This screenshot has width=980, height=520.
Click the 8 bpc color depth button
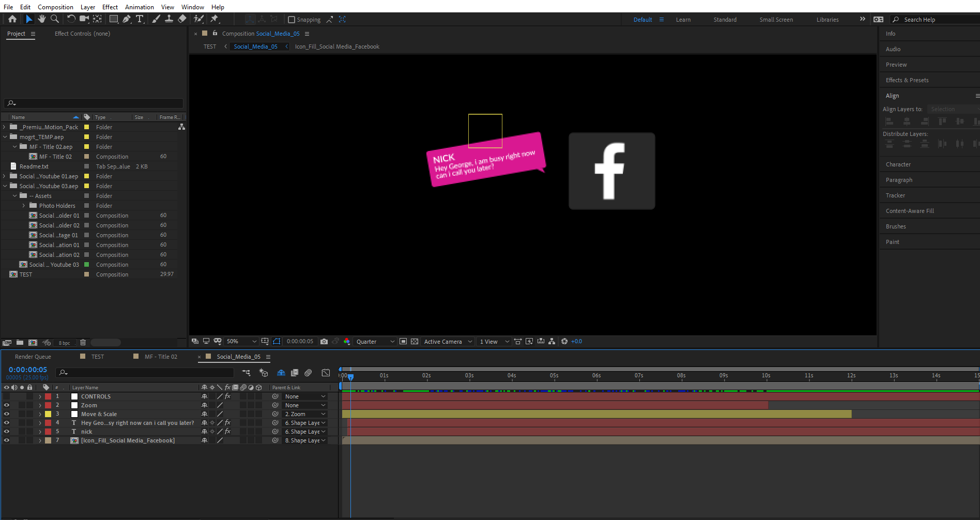[65, 343]
